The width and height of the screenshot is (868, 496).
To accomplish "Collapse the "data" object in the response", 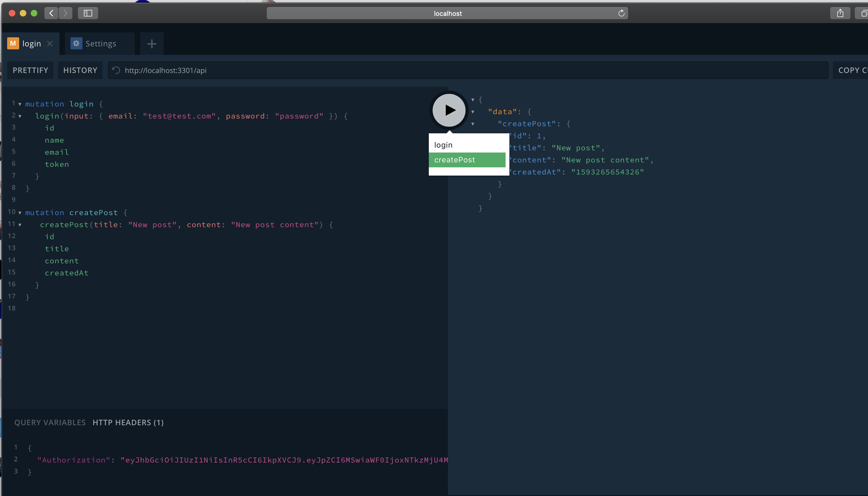I will (x=473, y=112).
